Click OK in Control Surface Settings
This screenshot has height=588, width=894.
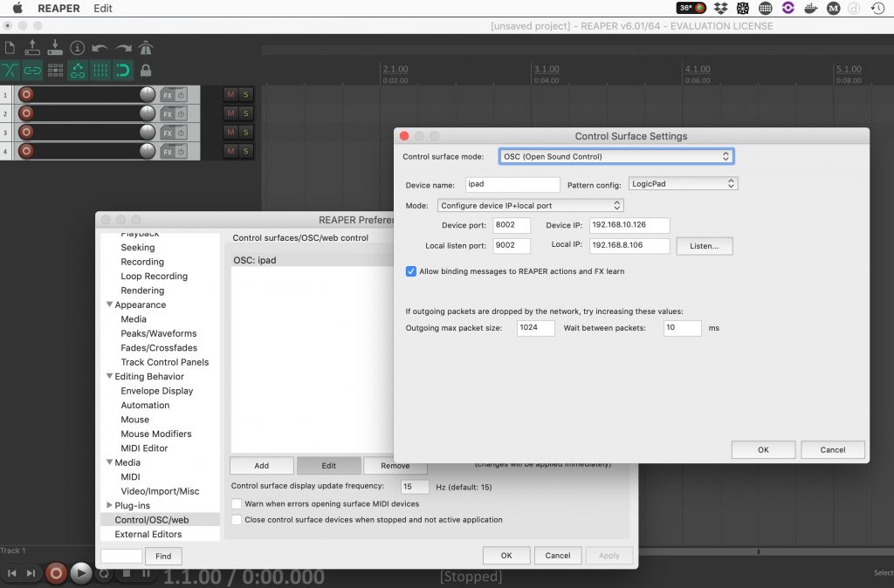click(x=763, y=449)
